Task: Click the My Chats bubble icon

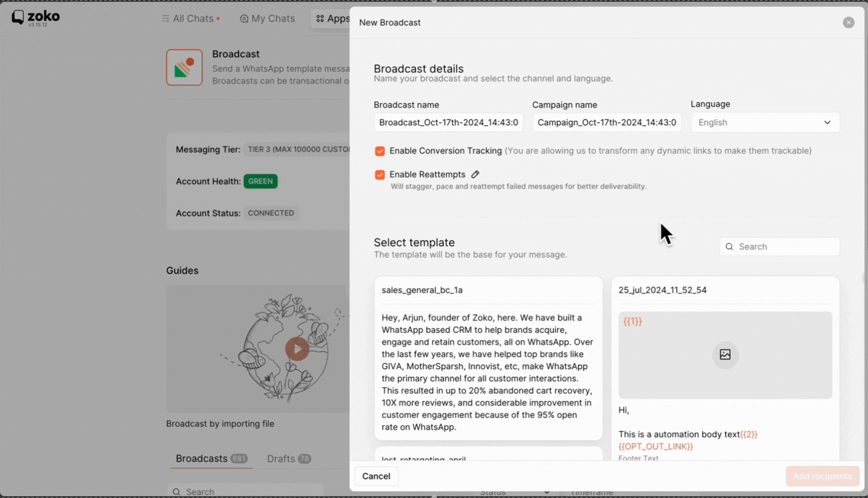Action: [244, 19]
